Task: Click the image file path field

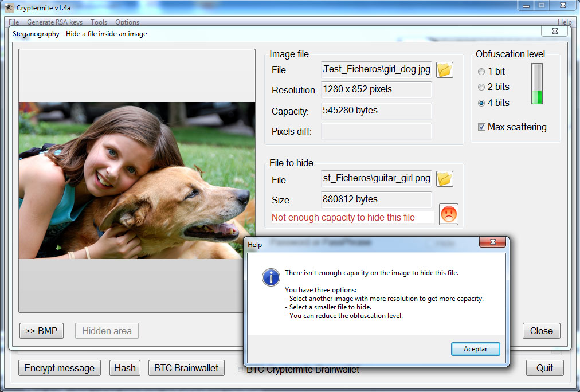Action: click(x=377, y=69)
